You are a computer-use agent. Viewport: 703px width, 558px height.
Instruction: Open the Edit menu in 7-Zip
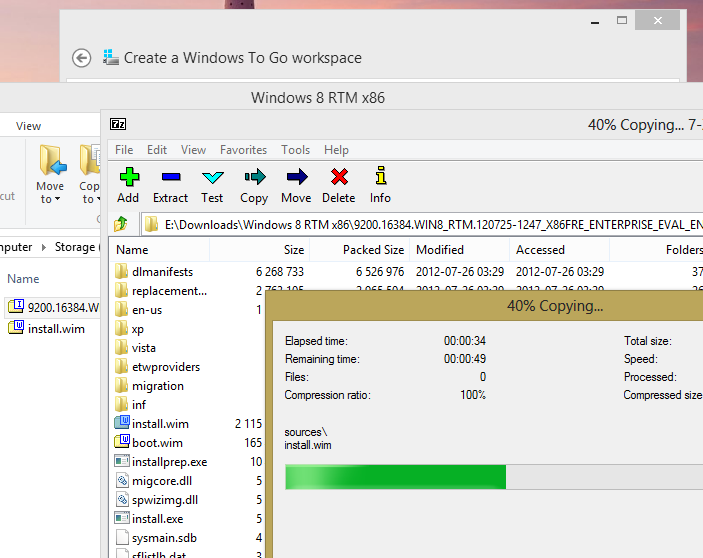157,150
